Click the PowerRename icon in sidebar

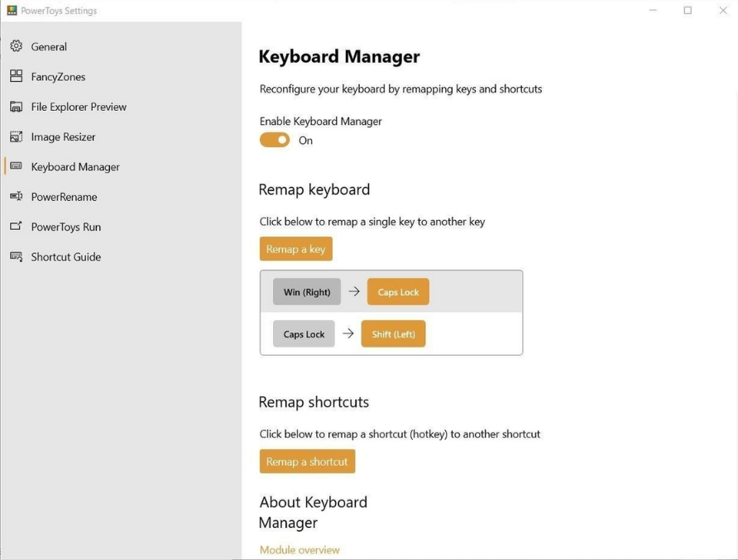[x=16, y=197]
